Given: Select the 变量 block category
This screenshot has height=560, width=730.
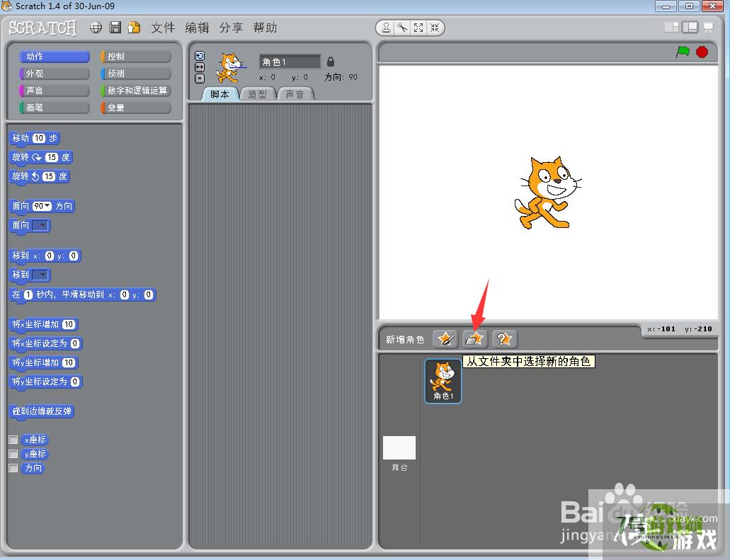Looking at the screenshot, I should [136, 108].
